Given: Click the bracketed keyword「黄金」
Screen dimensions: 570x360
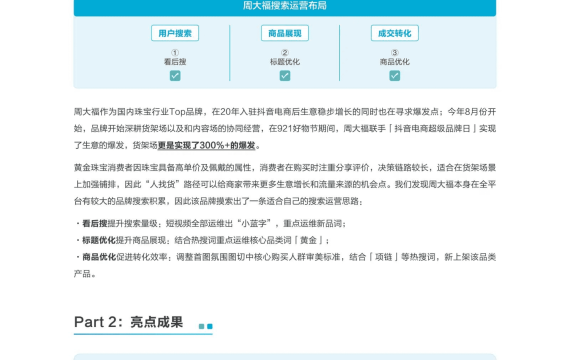Looking at the screenshot, I should (308, 240).
